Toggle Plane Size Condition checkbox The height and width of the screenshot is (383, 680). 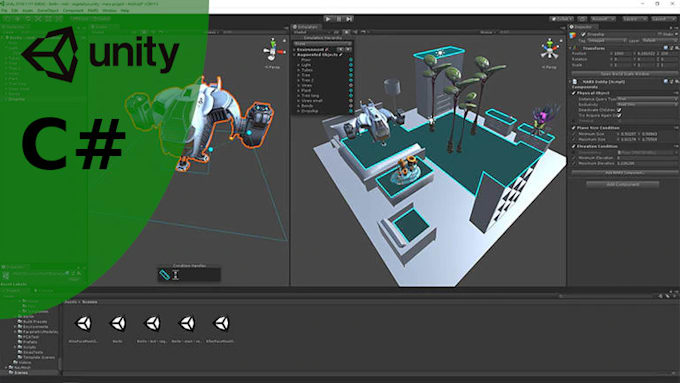click(x=574, y=128)
